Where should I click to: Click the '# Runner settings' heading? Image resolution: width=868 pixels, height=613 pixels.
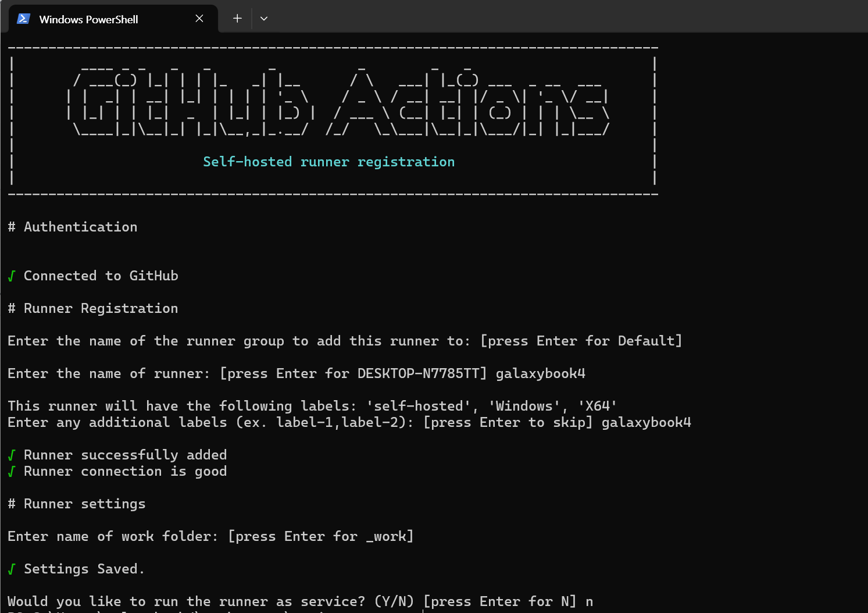click(77, 504)
